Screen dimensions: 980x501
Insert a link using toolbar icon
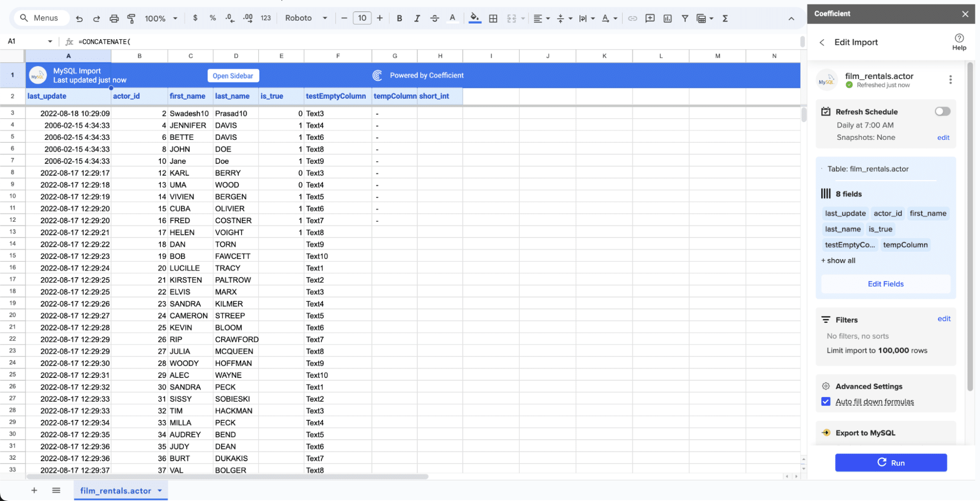(632, 18)
